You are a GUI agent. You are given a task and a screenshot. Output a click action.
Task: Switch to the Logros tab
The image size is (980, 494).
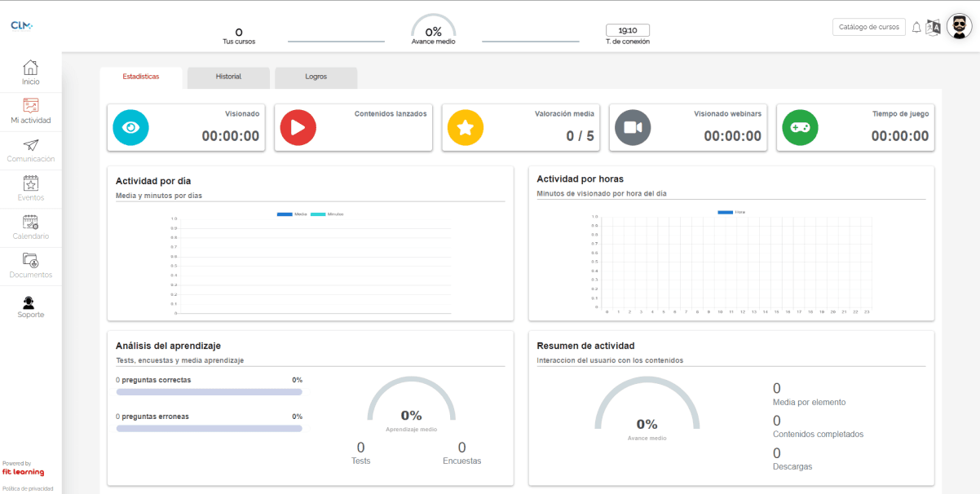coord(316,77)
